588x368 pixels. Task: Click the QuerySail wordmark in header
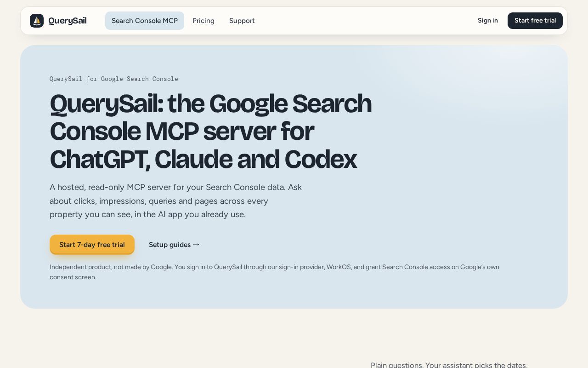(68, 21)
